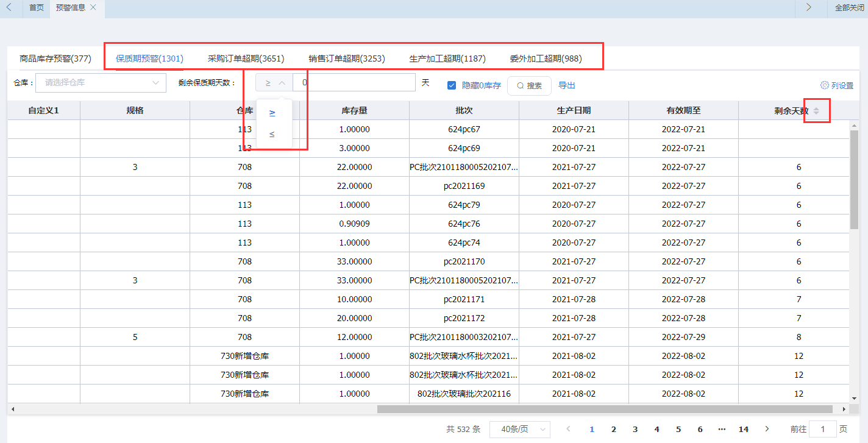The width and height of the screenshot is (868, 443).
Task: Open the 40条/页 page size dropdown
Action: click(520, 430)
